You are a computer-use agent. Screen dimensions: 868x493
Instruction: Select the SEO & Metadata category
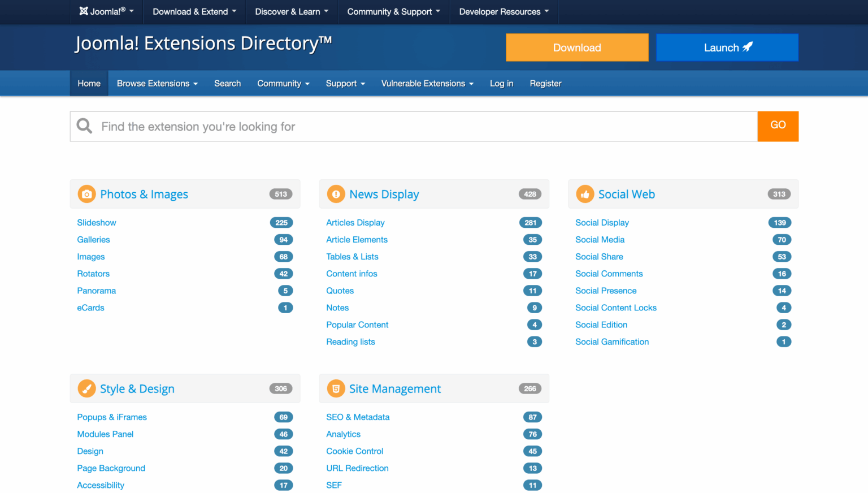pos(358,417)
